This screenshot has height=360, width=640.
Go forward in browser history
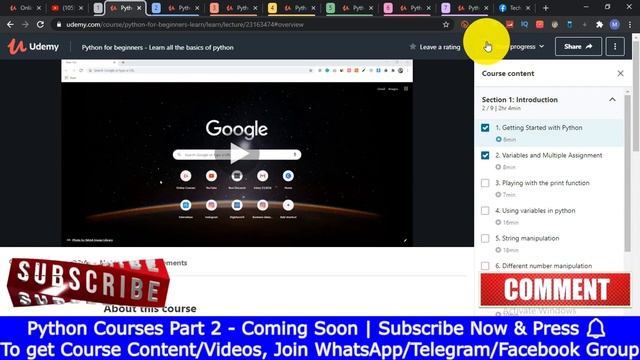tap(25, 24)
